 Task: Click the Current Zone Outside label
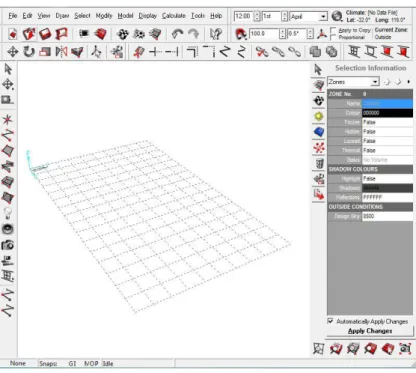pos(391,33)
